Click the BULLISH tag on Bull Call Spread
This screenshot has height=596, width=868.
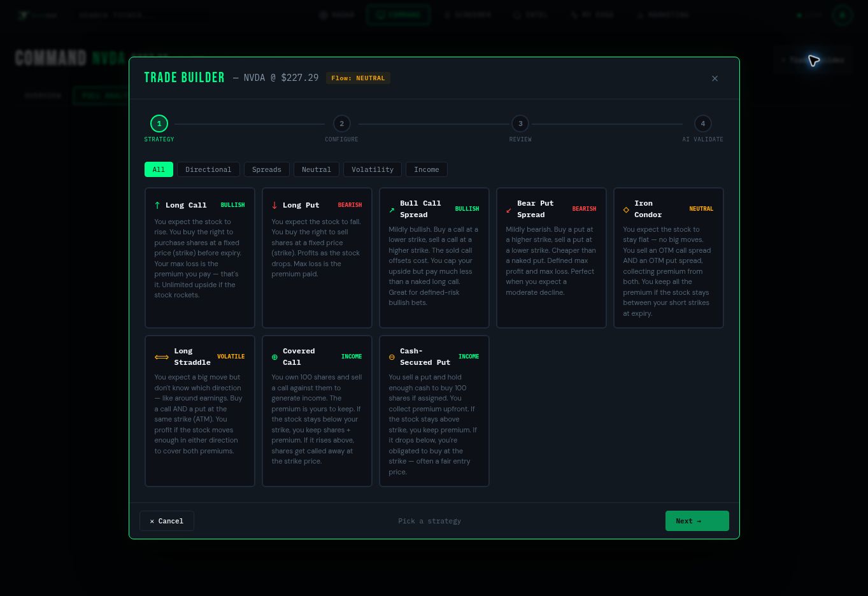[x=467, y=209]
